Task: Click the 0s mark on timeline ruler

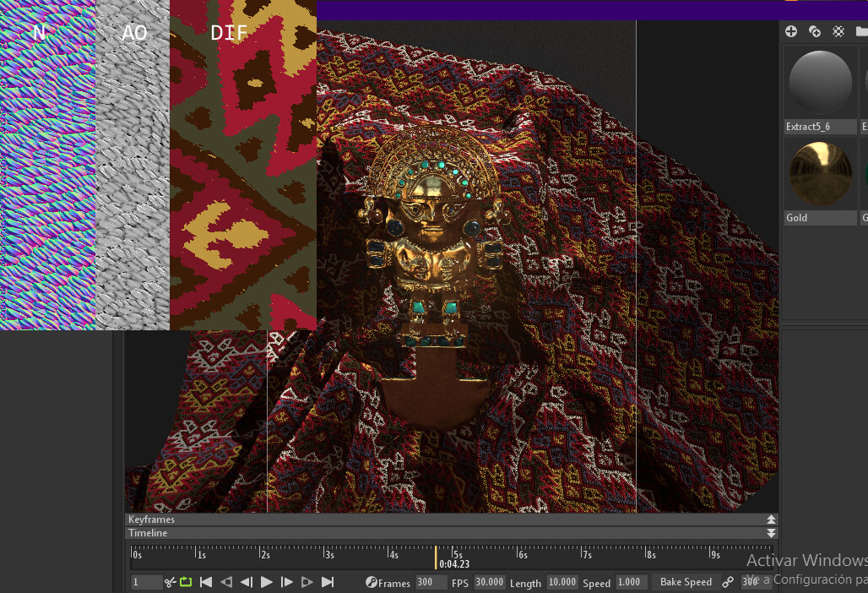Action: tap(136, 554)
